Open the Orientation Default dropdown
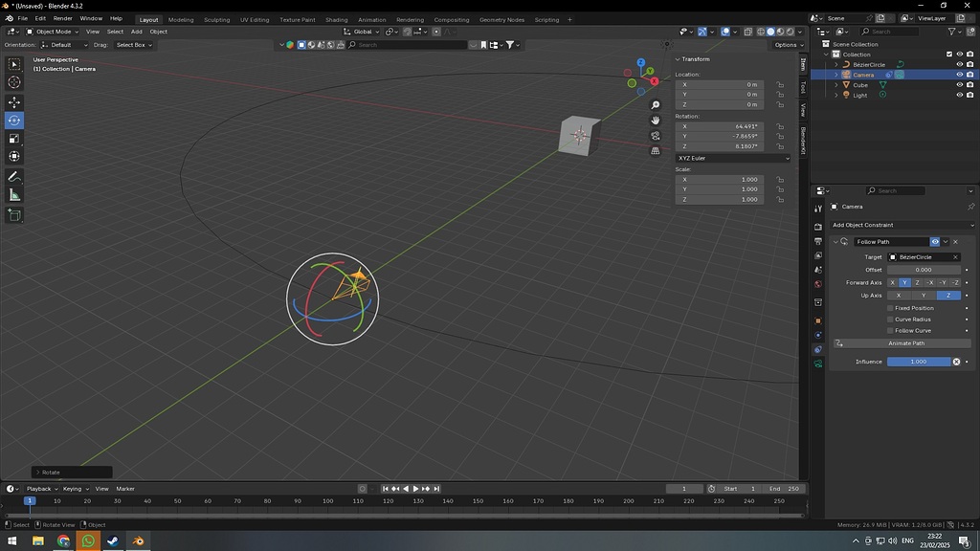The image size is (980, 551). pos(64,45)
